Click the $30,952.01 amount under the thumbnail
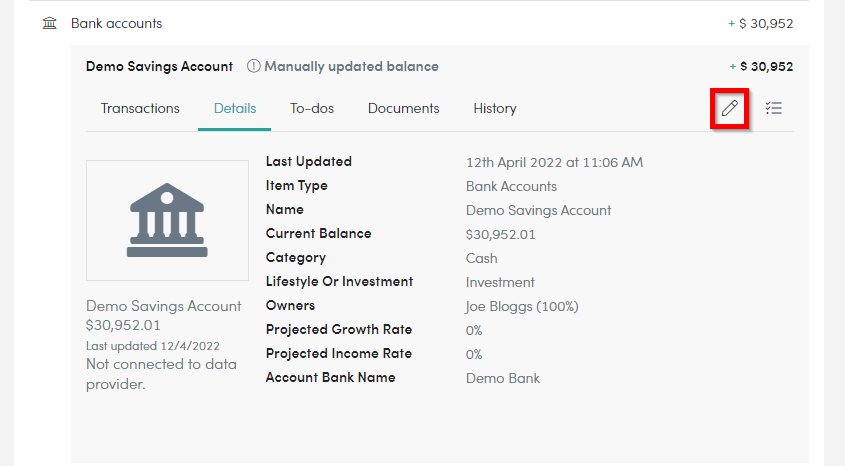Screen dimensions: 845x466 point(123,325)
